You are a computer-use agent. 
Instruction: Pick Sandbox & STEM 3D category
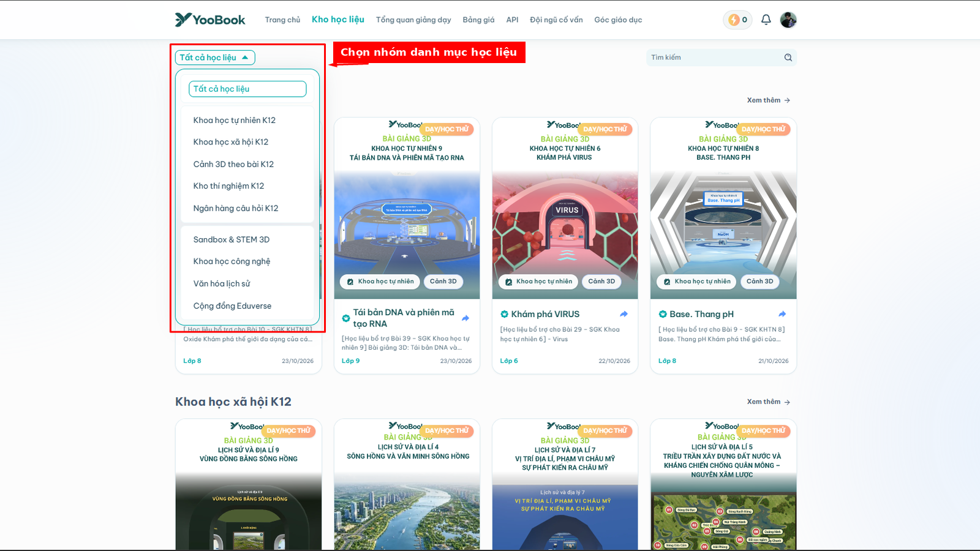(x=232, y=239)
